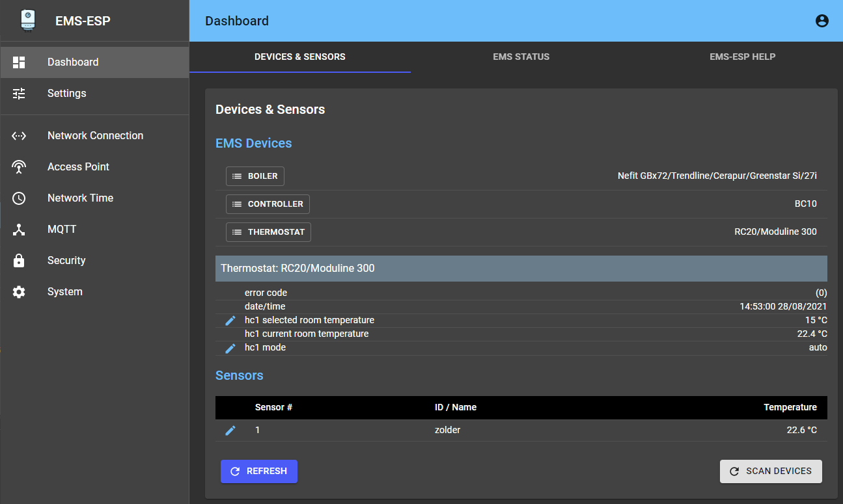Click the EMS-ESP logo icon
The height and width of the screenshot is (504, 843).
[28, 20]
